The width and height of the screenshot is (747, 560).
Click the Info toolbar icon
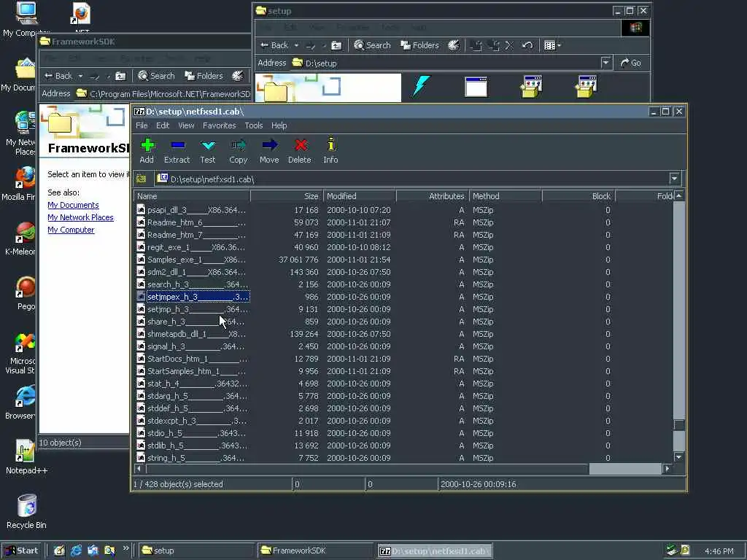pos(330,151)
